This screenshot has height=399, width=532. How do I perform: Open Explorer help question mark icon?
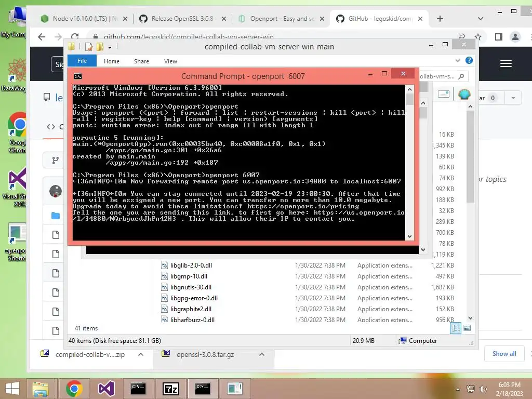pos(469,60)
